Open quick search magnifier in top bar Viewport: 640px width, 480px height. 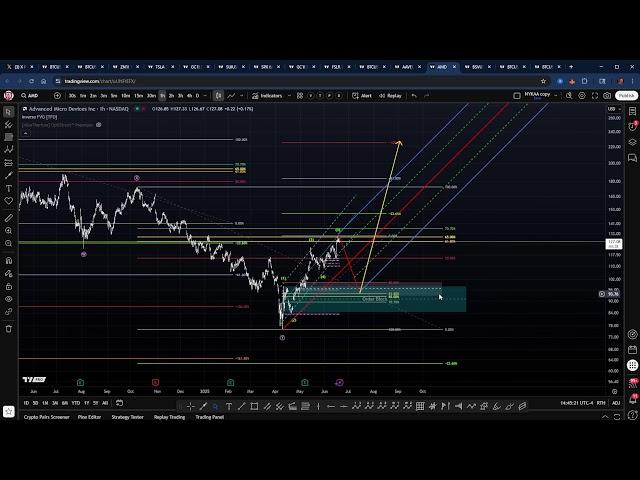(569, 96)
